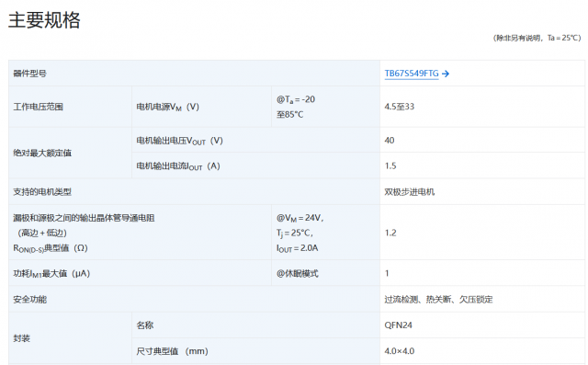Click the 工作电压范围 cell
Viewport: 588px width, 365px height.
(x=70, y=107)
